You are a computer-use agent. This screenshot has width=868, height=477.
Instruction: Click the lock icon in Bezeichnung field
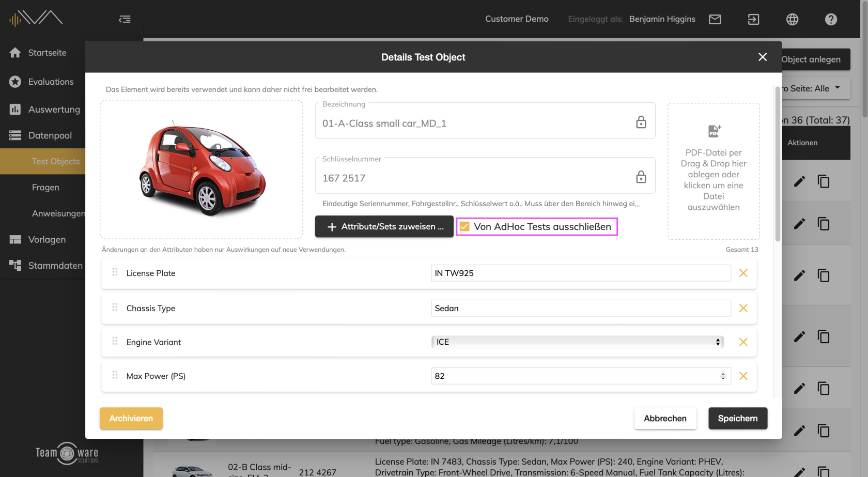(x=641, y=122)
